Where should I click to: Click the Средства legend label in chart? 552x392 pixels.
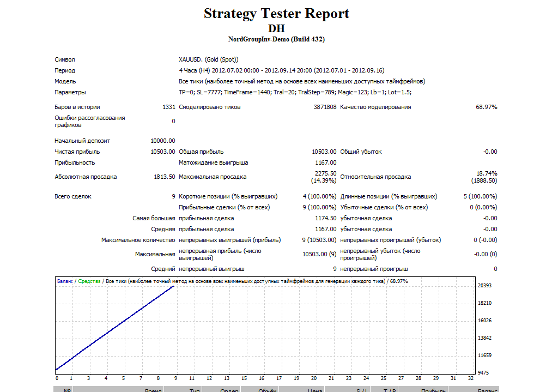tap(89, 281)
